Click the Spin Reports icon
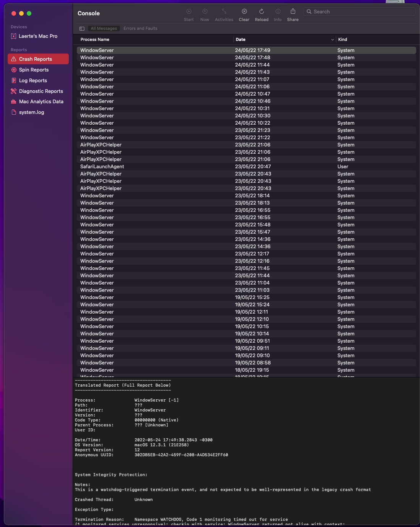The width and height of the screenshot is (420, 527). tap(14, 70)
